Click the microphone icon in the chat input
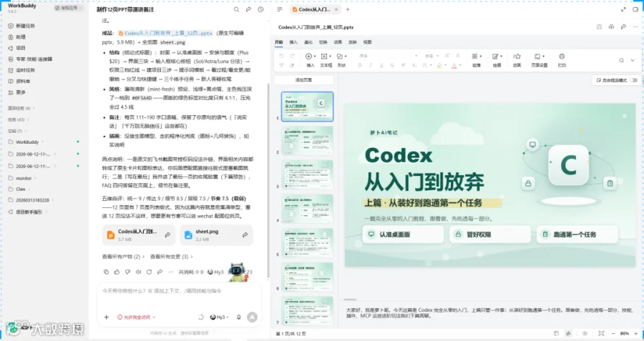 pyautogui.click(x=238, y=317)
